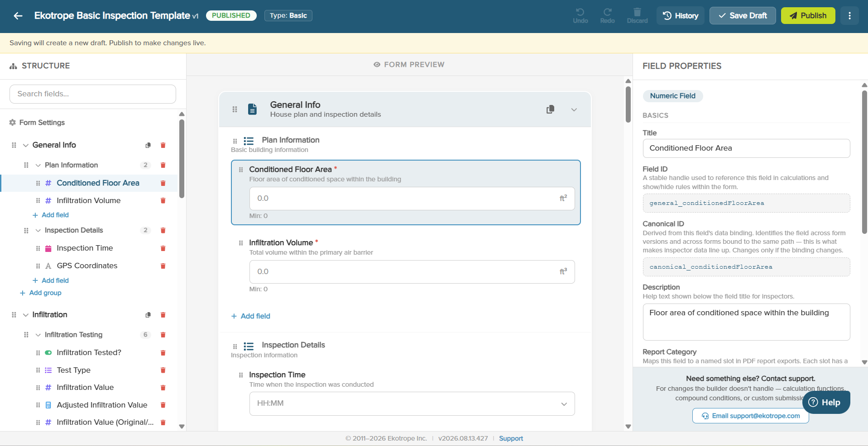Screen dimensions: 868x446
Task: Click duplicate icon on General Info preview card
Action: coord(550,109)
